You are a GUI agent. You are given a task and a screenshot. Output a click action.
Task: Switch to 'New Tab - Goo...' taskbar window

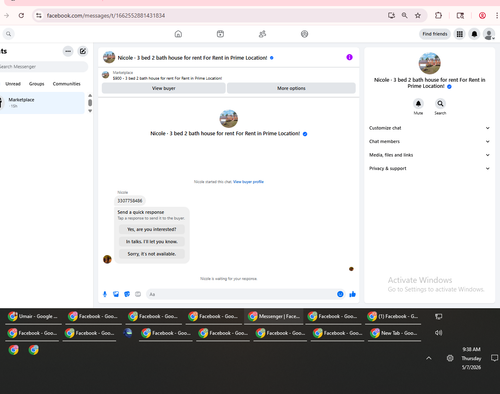click(395, 333)
